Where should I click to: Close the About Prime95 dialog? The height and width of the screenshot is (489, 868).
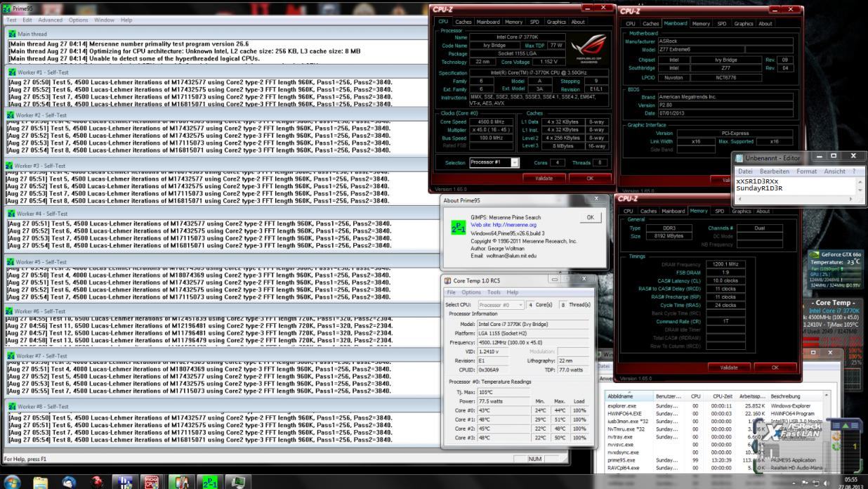(597, 200)
